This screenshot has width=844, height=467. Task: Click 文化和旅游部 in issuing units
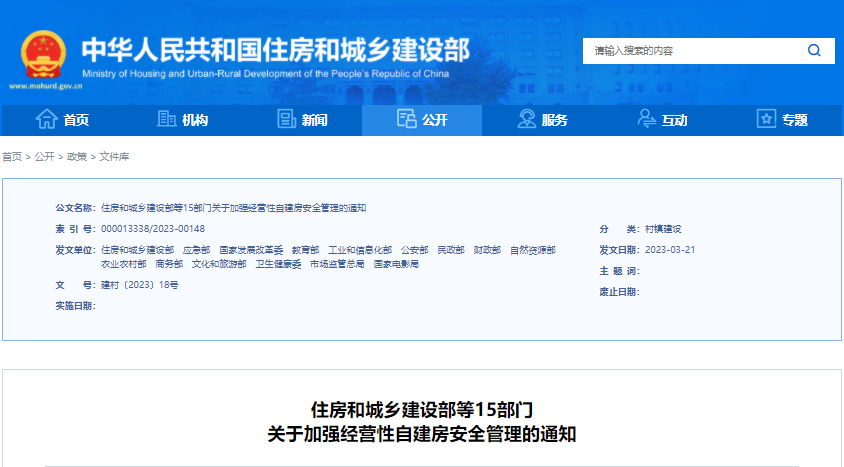219,264
